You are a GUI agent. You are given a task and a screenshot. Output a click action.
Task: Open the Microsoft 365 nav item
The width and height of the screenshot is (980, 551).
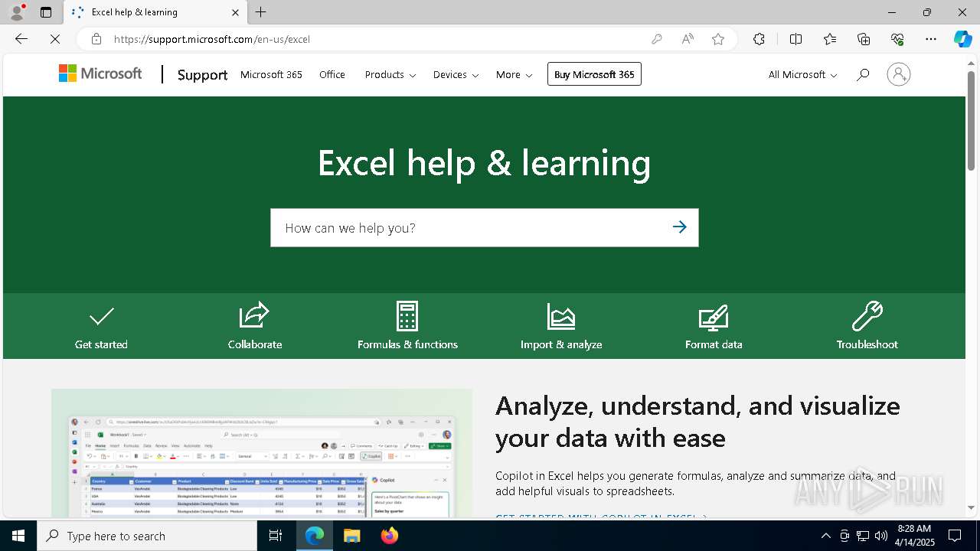[271, 74]
